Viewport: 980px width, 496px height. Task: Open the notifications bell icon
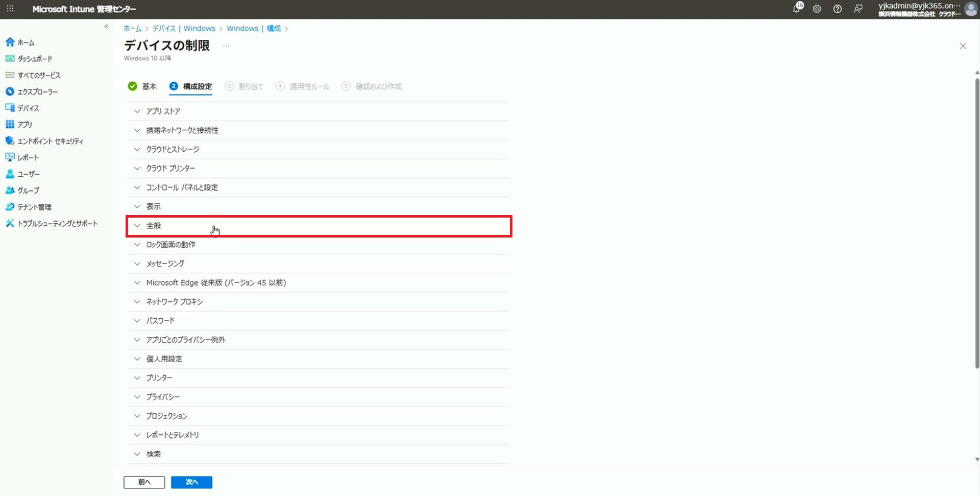click(797, 9)
